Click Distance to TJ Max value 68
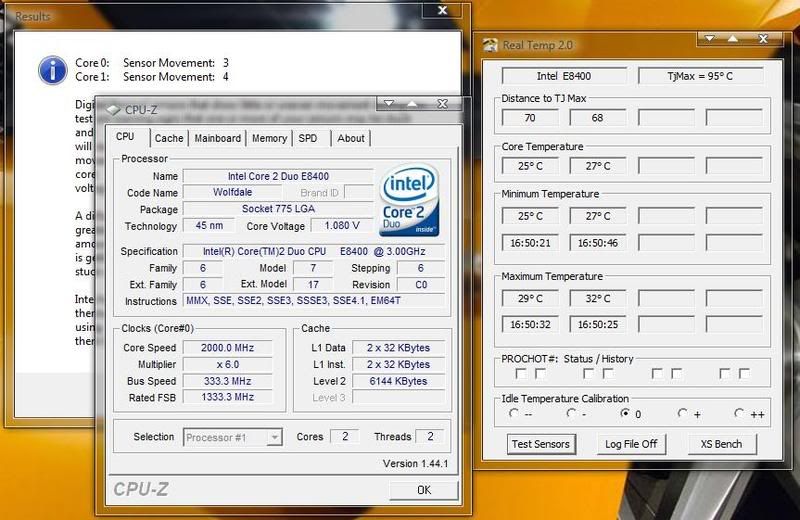Viewport: 800px width, 520px height. (597, 118)
